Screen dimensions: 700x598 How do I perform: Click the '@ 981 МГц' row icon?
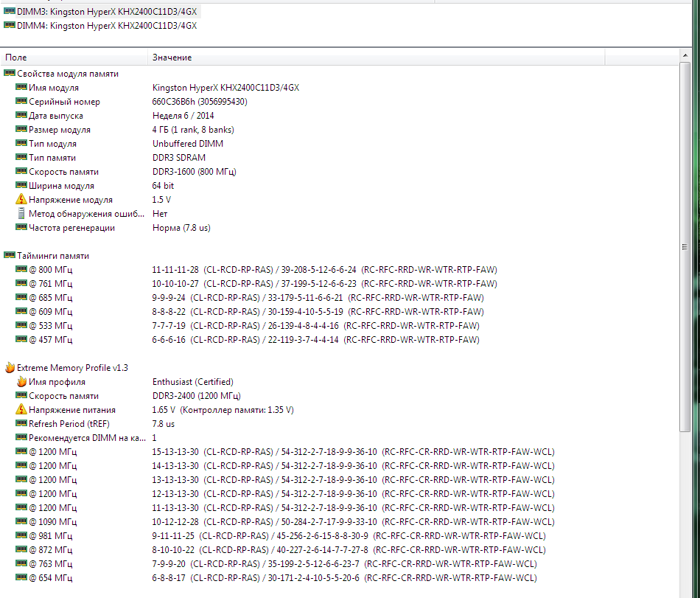[21, 535]
